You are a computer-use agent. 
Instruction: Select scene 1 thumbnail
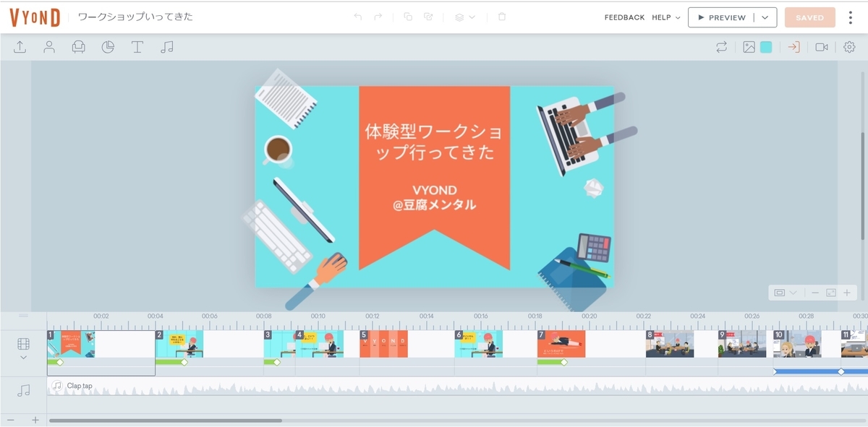click(x=71, y=344)
